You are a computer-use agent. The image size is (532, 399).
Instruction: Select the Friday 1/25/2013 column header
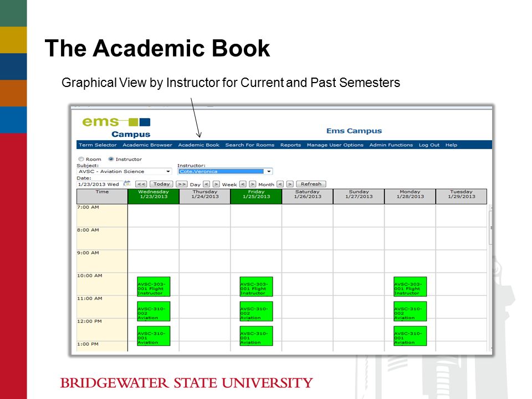tap(256, 196)
